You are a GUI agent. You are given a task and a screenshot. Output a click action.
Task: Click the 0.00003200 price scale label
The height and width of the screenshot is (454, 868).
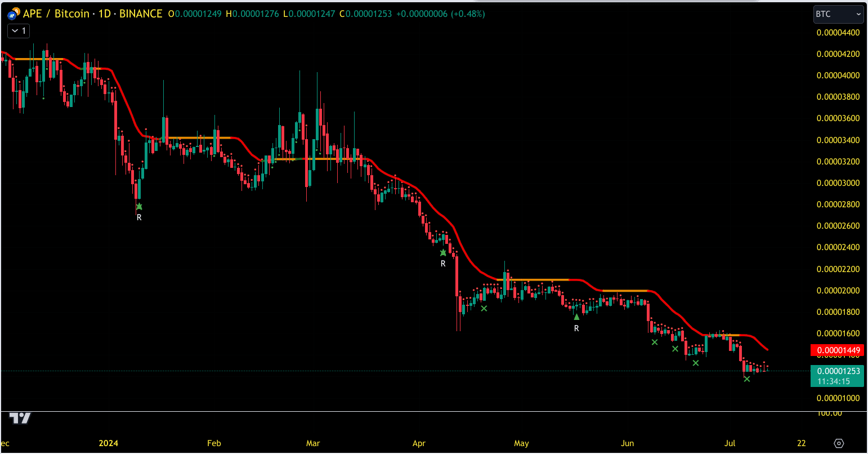838,162
